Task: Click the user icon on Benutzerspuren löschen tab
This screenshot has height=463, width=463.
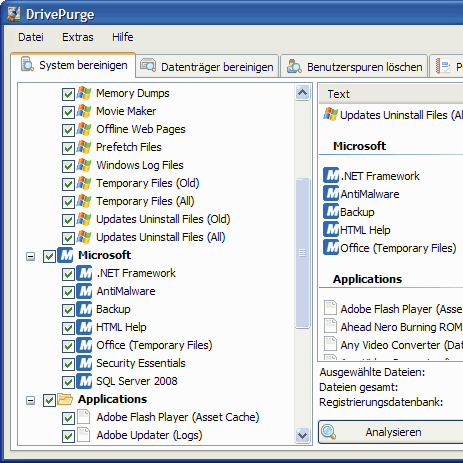Action: [x=294, y=66]
